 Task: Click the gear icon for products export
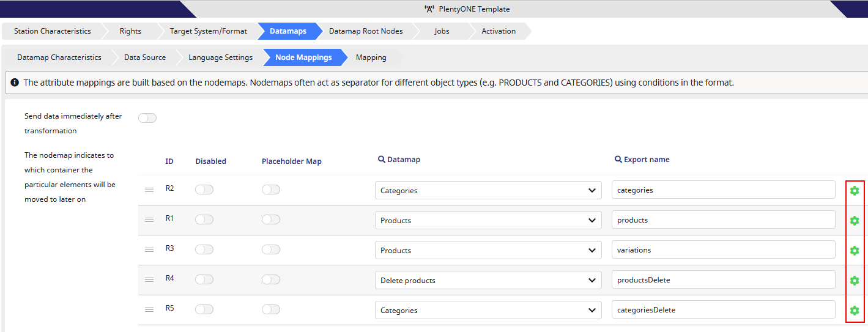855,221
